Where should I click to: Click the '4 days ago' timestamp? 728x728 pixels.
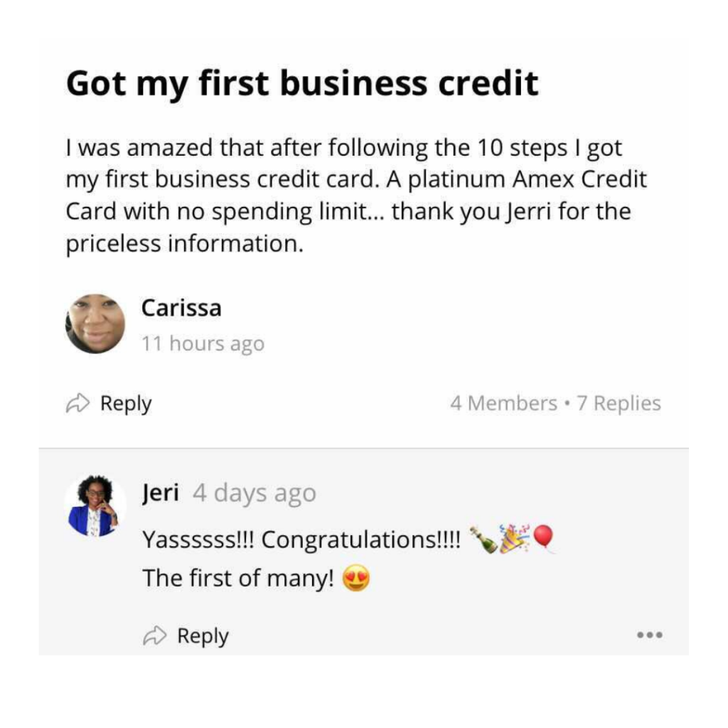[255, 493]
